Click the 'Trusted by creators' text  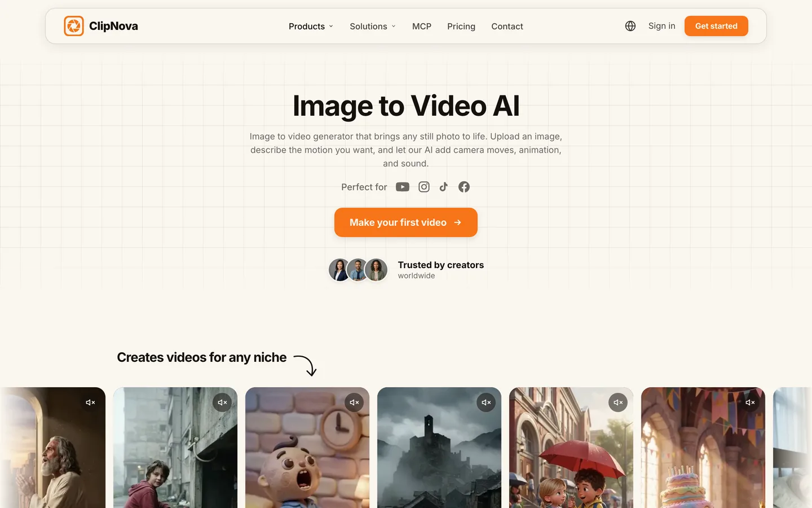[441, 265]
